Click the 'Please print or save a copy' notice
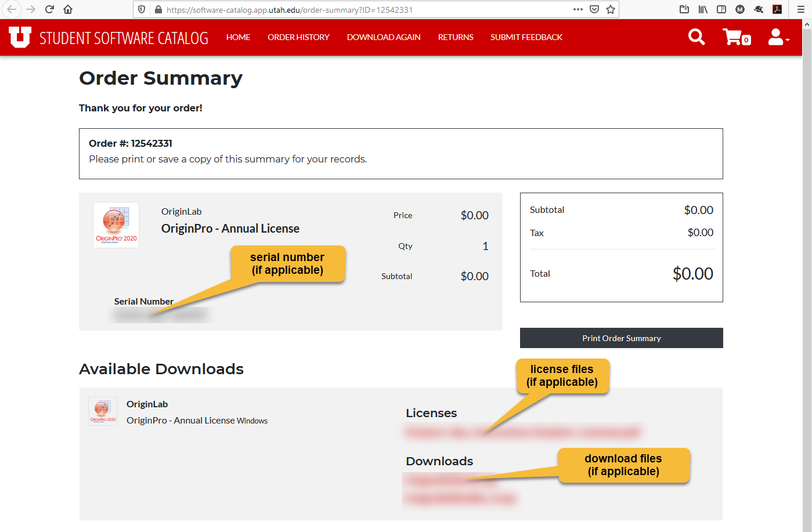Viewport: 812px width, 532px height. 228,159
